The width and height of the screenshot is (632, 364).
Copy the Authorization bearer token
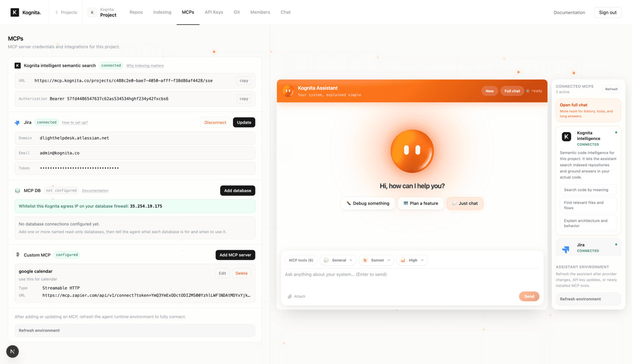[244, 99]
